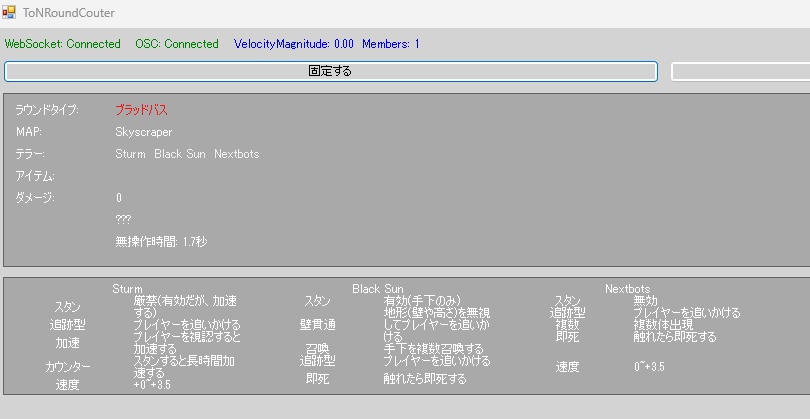Viewport: 810px width, 419px height.
Task: Click 触れたら即死する under Nextbots
Action: coord(675,337)
